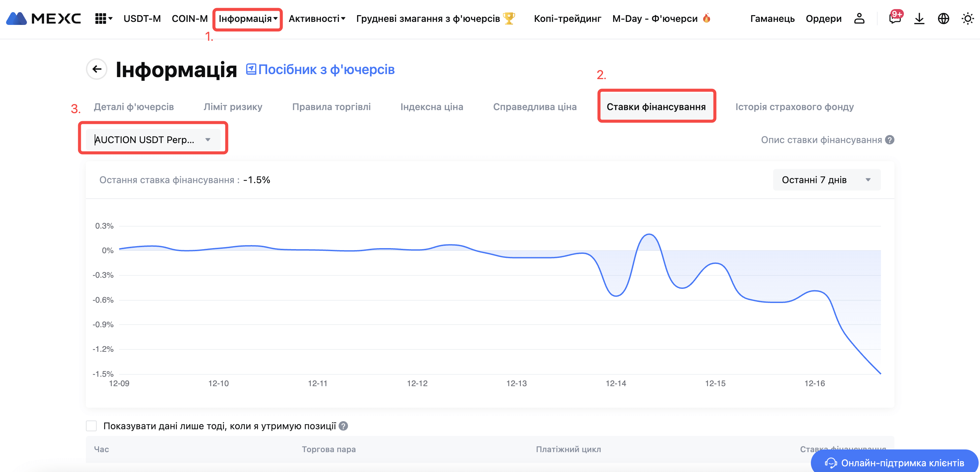Open notifications with 9+ badge
Image resolution: width=980 pixels, height=472 pixels.
894,19
